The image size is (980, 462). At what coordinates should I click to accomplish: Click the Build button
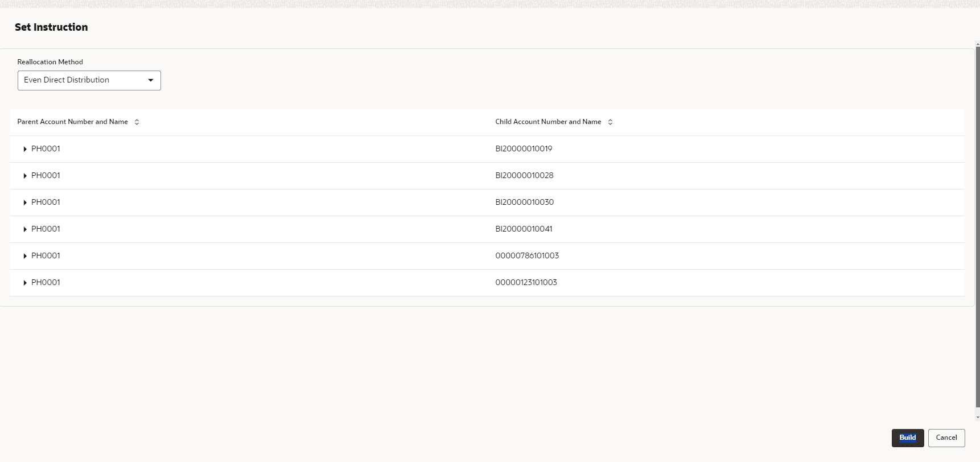(x=908, y=438)
